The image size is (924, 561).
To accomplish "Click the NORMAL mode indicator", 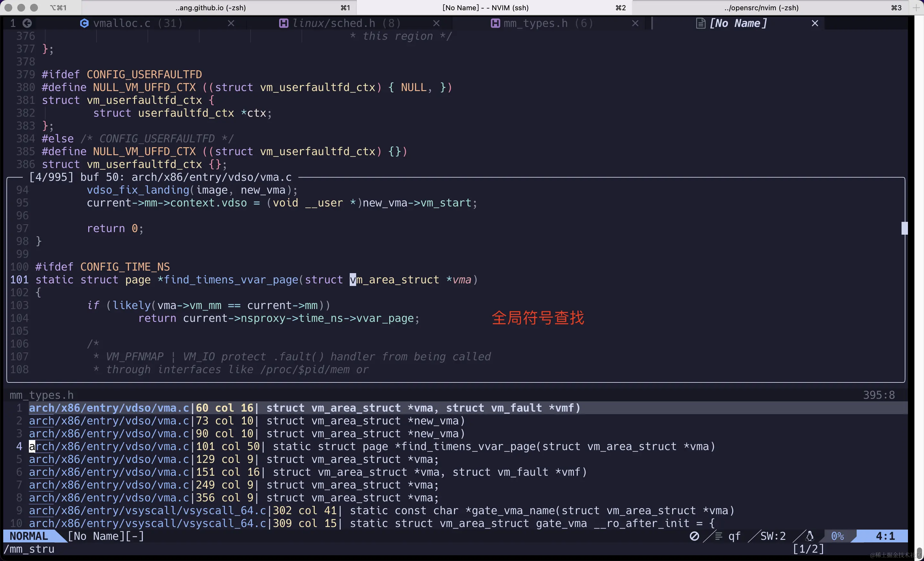I will click(29, 536).
